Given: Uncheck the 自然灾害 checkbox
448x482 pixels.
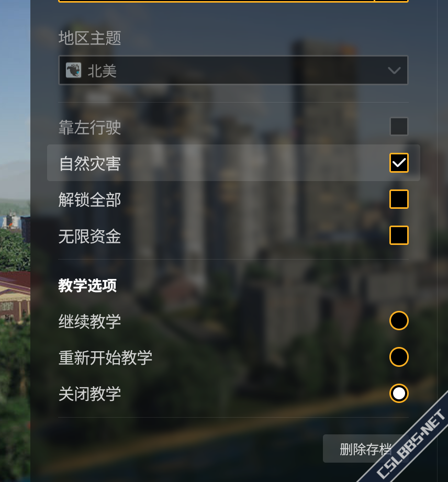Looking at the screenshot, I should [399, 163].
